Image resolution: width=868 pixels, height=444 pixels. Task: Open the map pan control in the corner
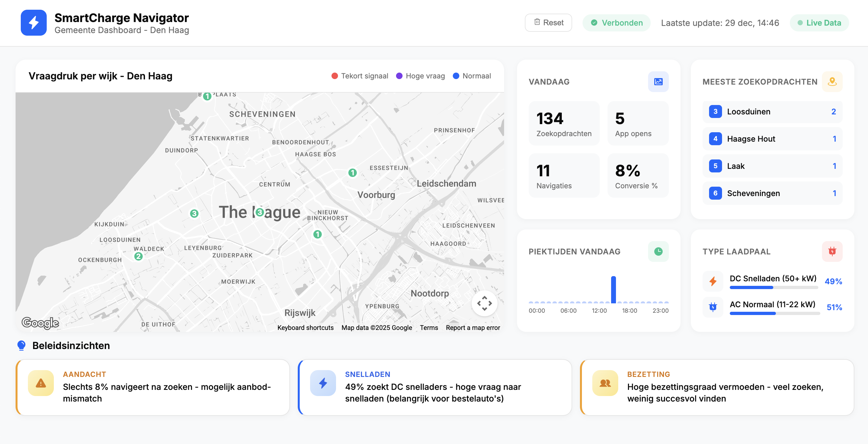coord(484,303)
